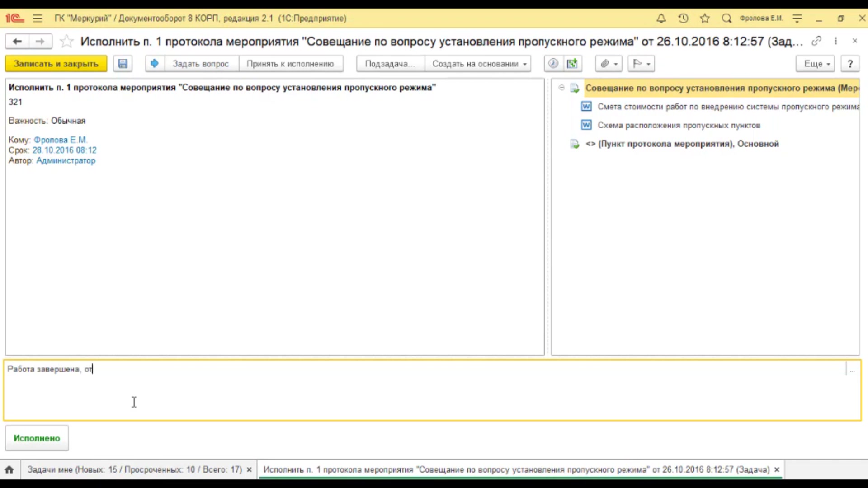Open Создать на основании dropdown
The image size is (868, 488).
coord(478,64)
